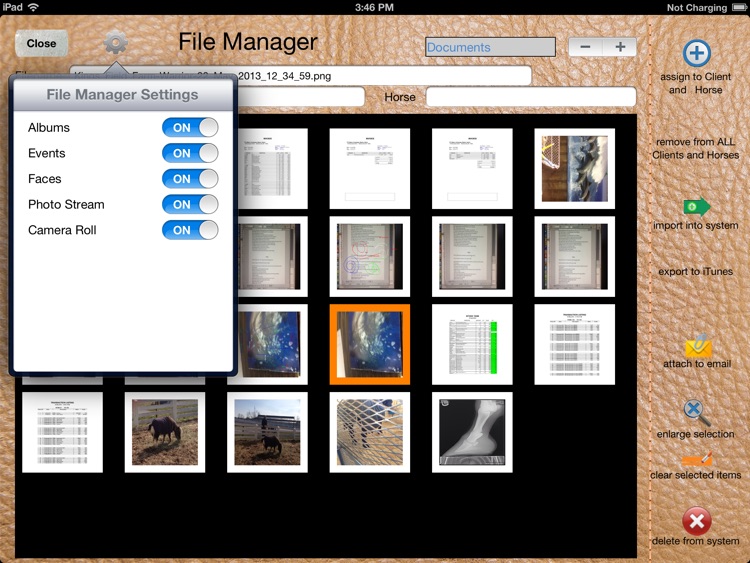
Task: Open File Manager settings gear icon
Action: click(115, 44)
